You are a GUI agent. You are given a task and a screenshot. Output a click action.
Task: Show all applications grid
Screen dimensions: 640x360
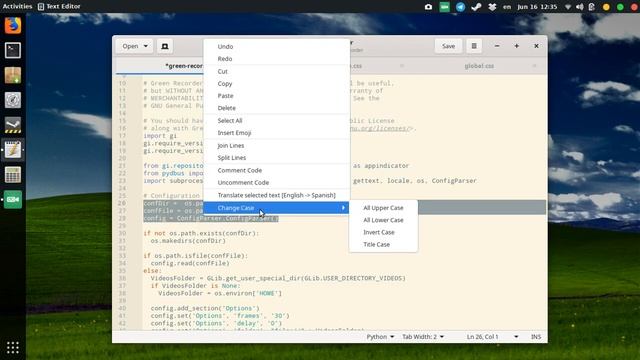pos(13,347)
